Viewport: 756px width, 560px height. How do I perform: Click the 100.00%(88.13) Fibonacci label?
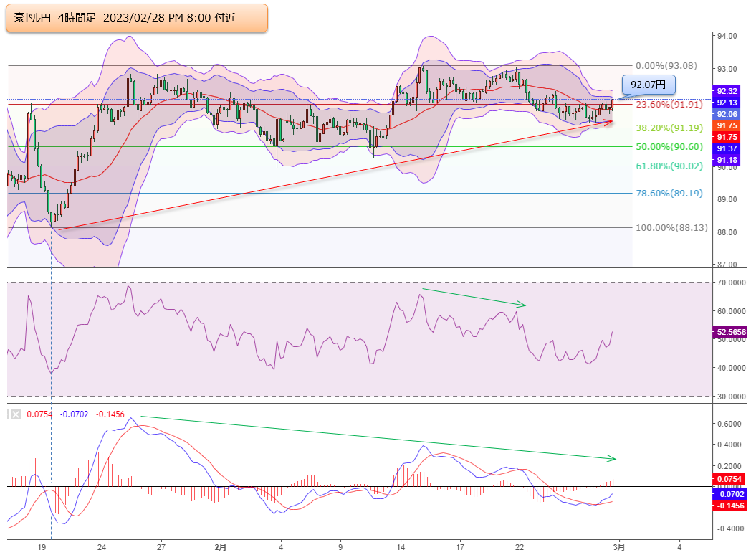point(671,228)
